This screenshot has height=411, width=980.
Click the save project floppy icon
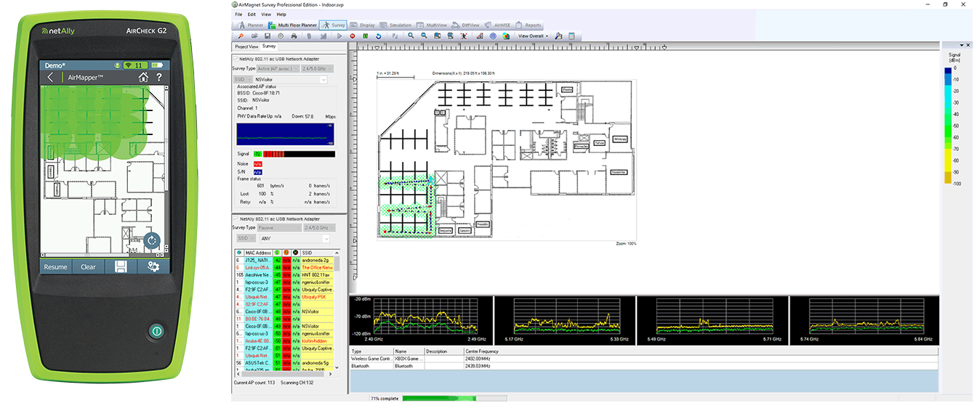click(268, 36)
